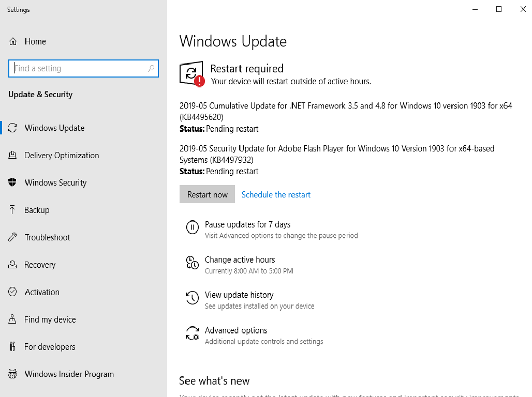The width and height of the screenshot is (532, 397).
Task: Click the Activation checkmark circle icon
Action: [12, 292]
